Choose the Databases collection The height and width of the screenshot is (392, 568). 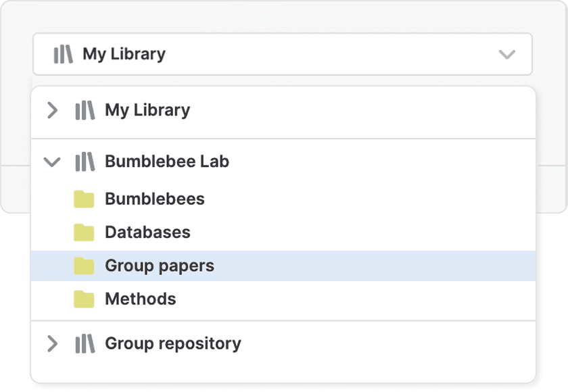coord(147,232)
